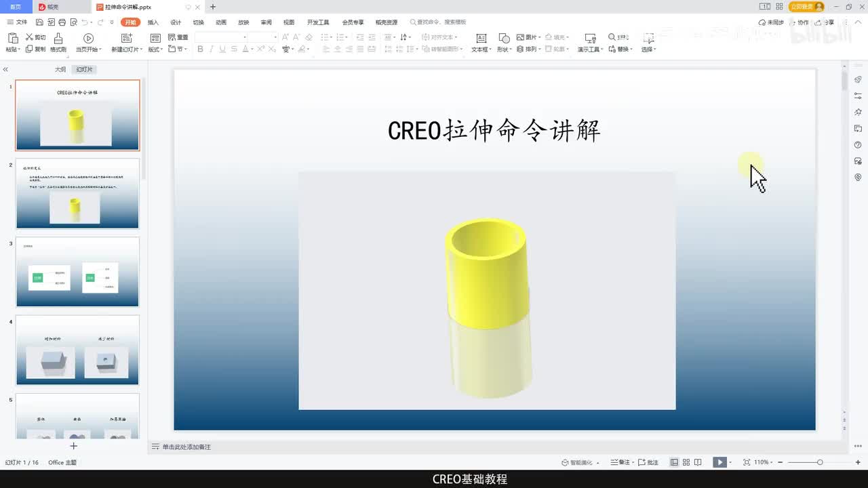Click the Home (首页) tab in title bar
868x488 pixels.
pos(16,7)
